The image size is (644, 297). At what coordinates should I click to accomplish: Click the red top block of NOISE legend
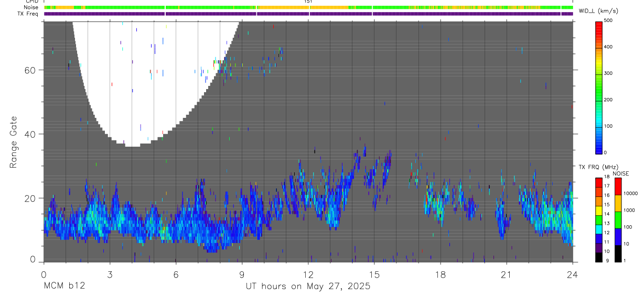tap(618, 186)
